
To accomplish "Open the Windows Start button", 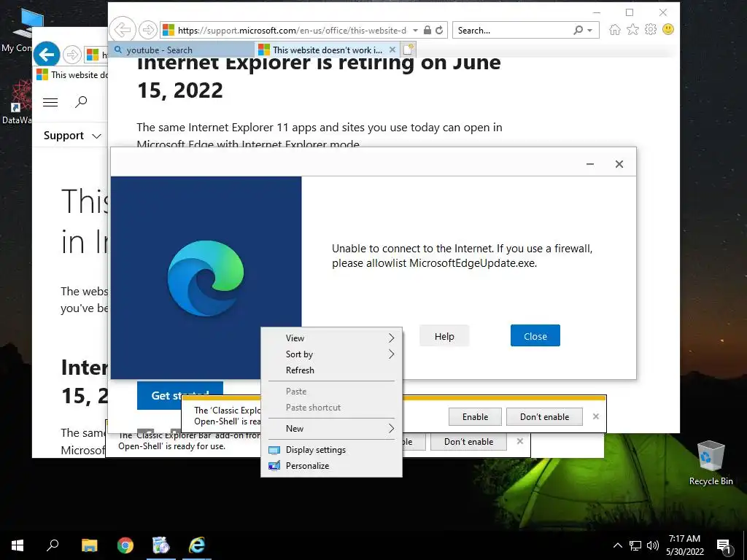I will click(18, 545).
